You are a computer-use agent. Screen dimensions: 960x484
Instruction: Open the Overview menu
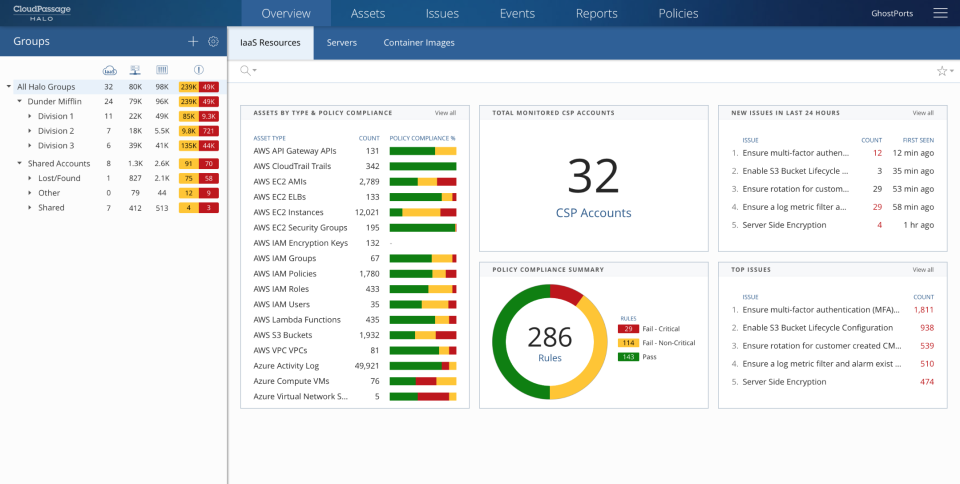pyautogui.click(x=286, y=13)
